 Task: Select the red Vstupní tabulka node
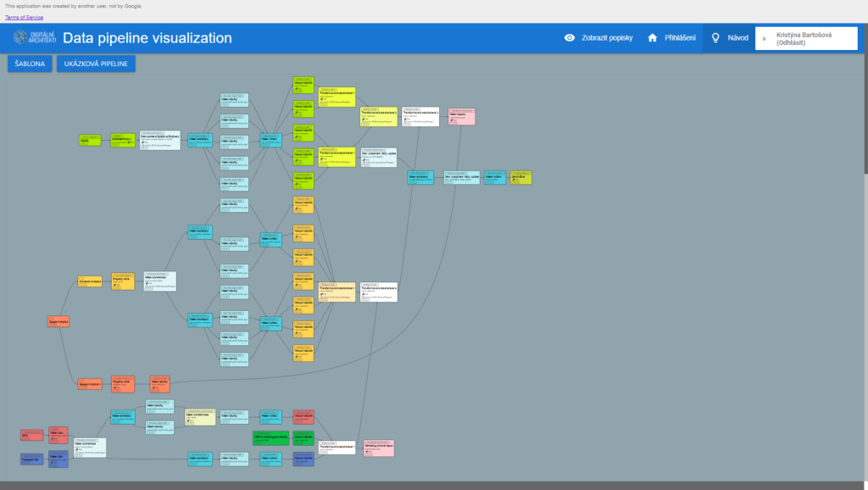pos(303,417)
